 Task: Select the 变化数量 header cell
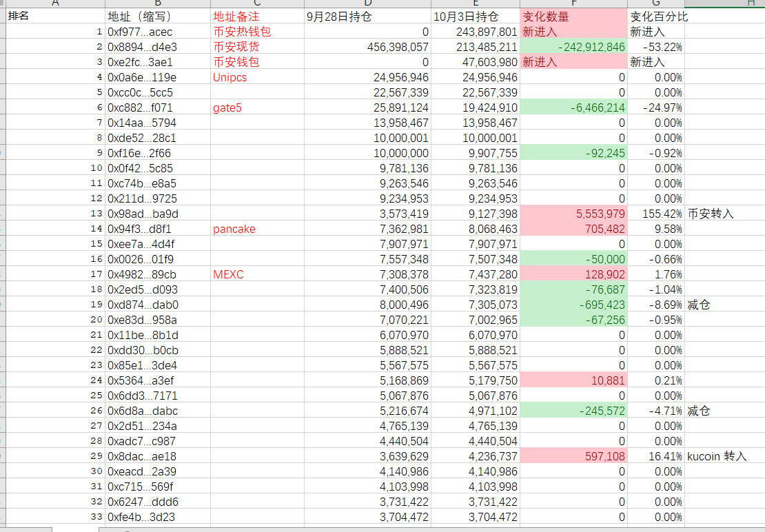(573, 16)
